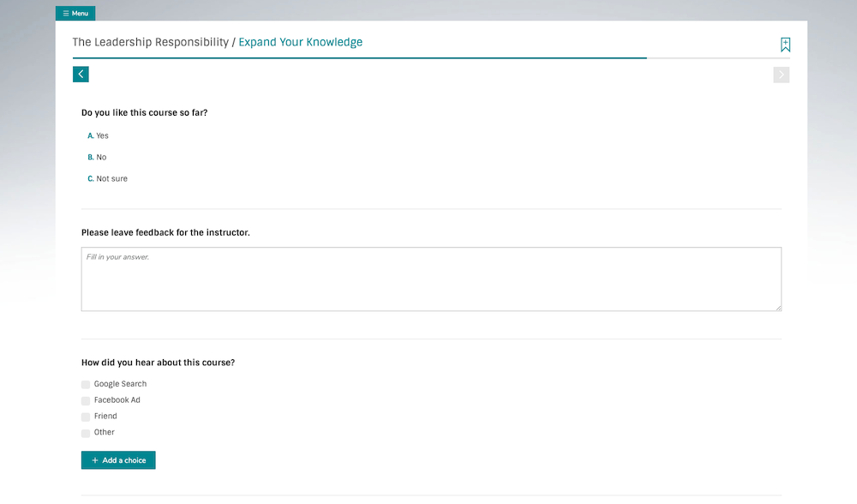Tick the Friend checkbox
Screen dimensions: 857x504
pos(86,416)
